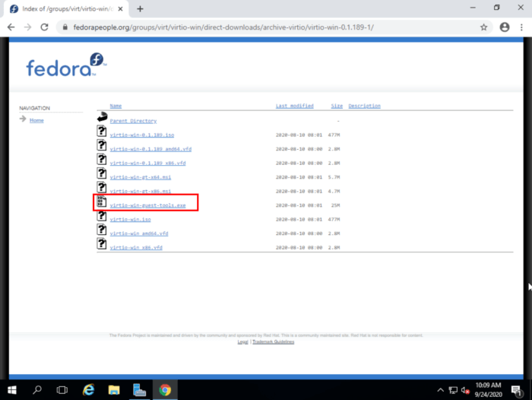Click the file icon beside virtio-win_x86.vfd
The image size is (532, 400).
pyautogui.click(x=101, y=244)
